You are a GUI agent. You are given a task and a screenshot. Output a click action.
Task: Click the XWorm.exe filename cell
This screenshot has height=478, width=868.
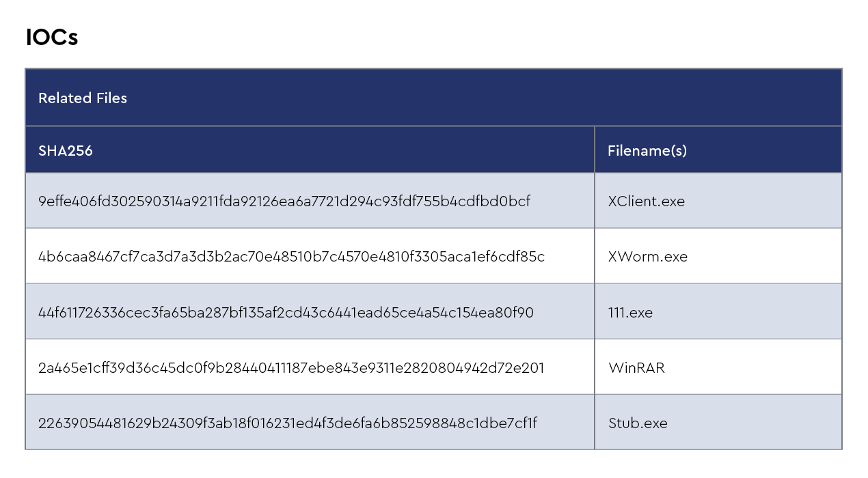(x=647, y=257)
